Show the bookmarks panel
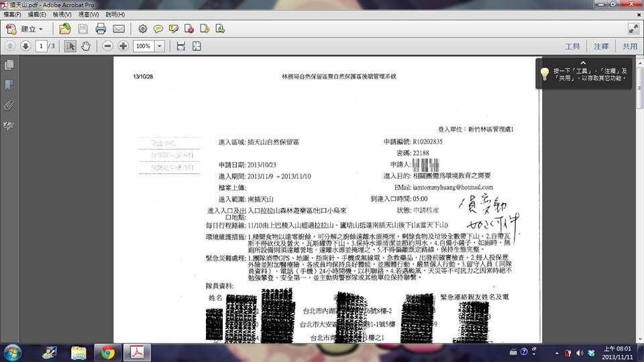 9,85
